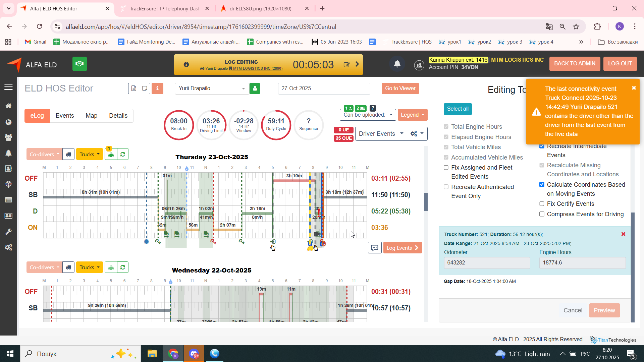Click the truck icon beside Co-drivers
This screenshot has width=644, height=362.
point(68,154)
